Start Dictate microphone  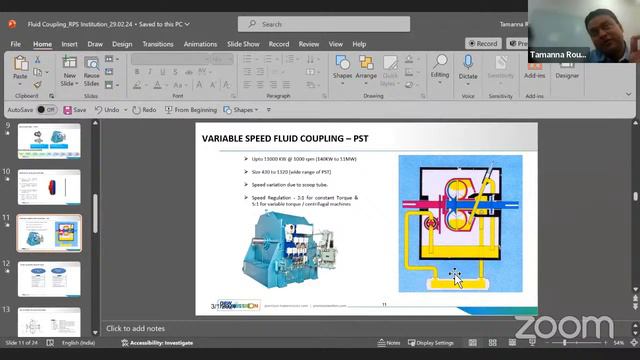tap(468, 70)
